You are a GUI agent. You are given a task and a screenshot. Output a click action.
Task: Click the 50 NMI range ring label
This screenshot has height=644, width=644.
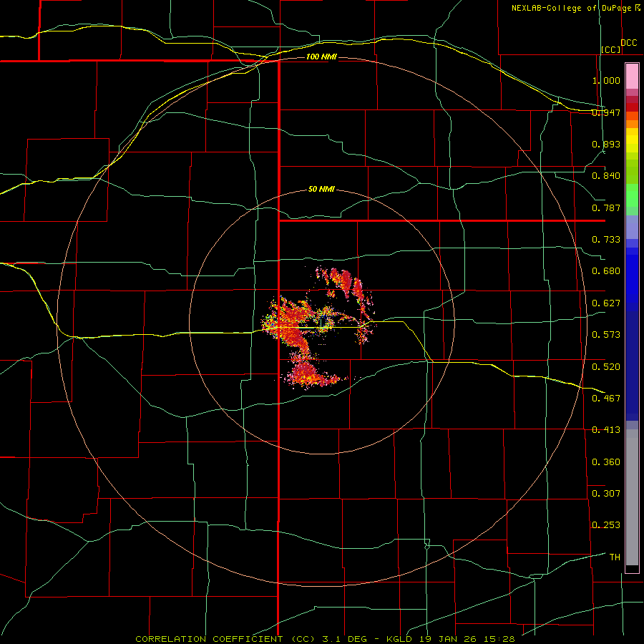click(321, 189)
